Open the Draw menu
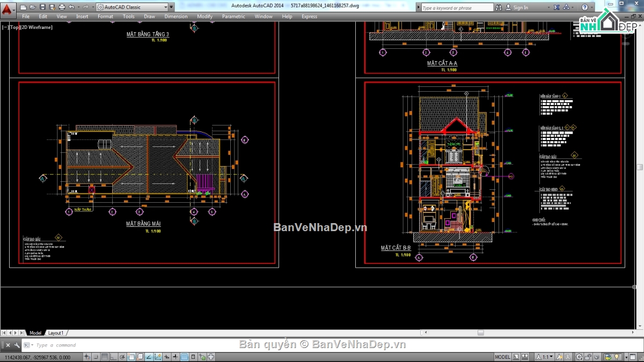The image size is (644, 362). [149, 17]
